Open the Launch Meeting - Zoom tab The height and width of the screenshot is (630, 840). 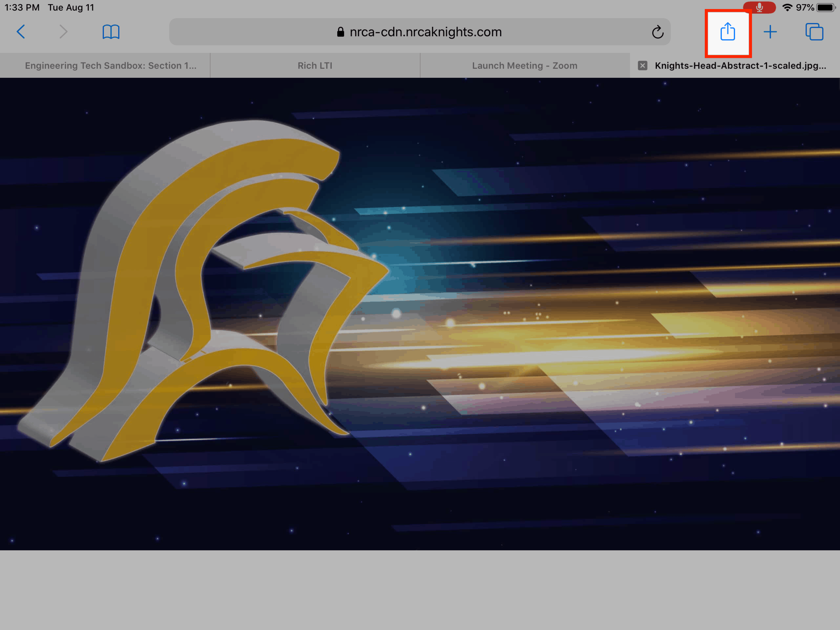pos(525,66)
